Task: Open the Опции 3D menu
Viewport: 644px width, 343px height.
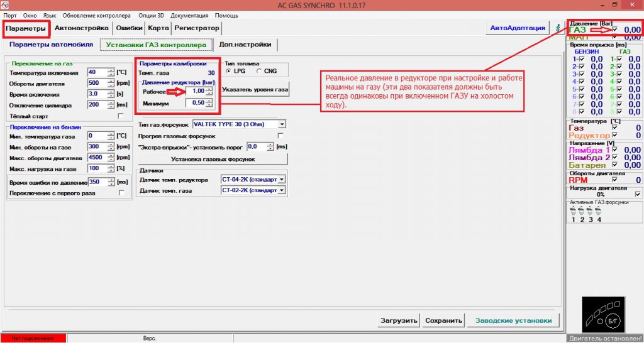Action: (x=151, y=16)
